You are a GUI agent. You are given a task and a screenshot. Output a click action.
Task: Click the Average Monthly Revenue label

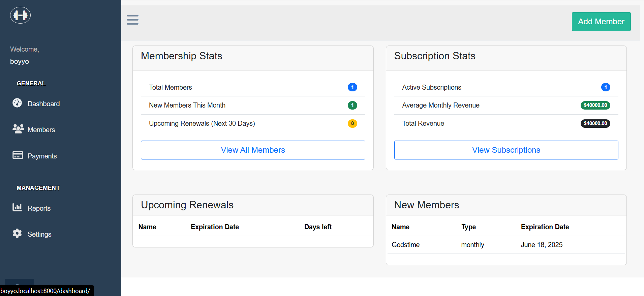pyautogui.click(x=441, y=105)
